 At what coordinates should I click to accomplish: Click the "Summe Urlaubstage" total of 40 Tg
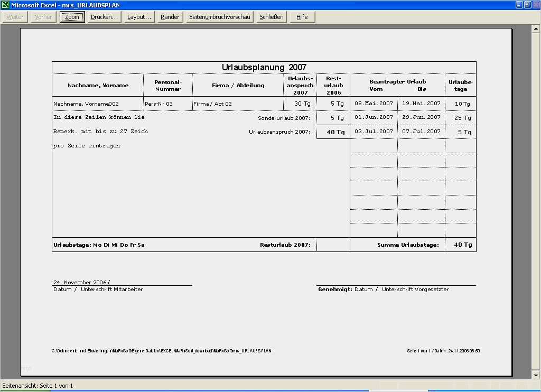click(x=462, y=245)
